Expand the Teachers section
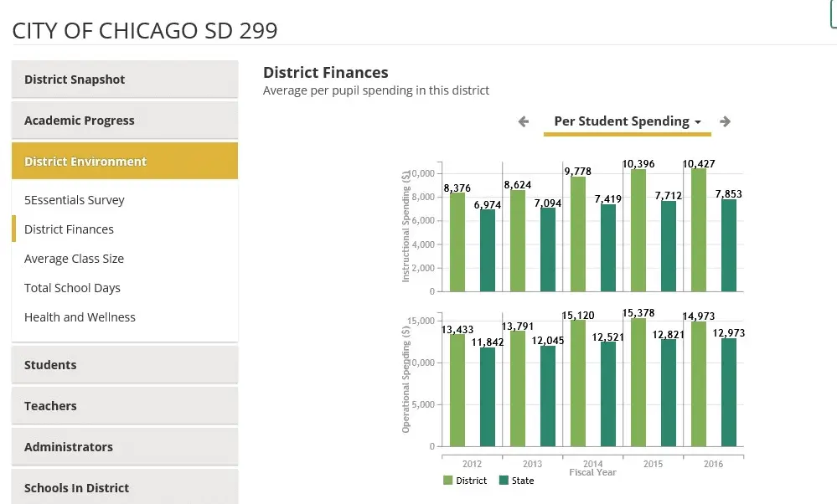The image size is (837, 504). pos(125,406)
